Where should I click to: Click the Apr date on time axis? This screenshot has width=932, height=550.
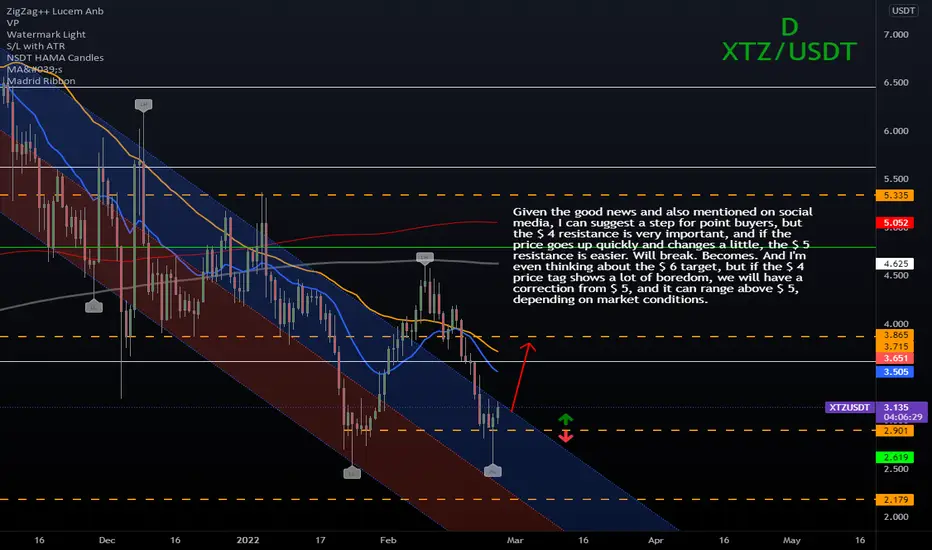tap(656, 540)
